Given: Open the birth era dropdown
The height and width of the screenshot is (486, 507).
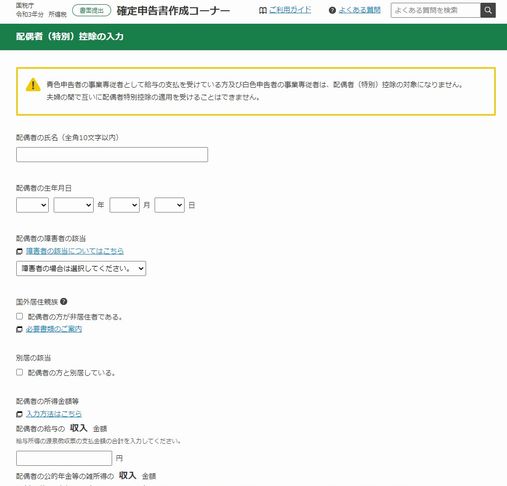Looking at the screenshot, I should 32,205.
